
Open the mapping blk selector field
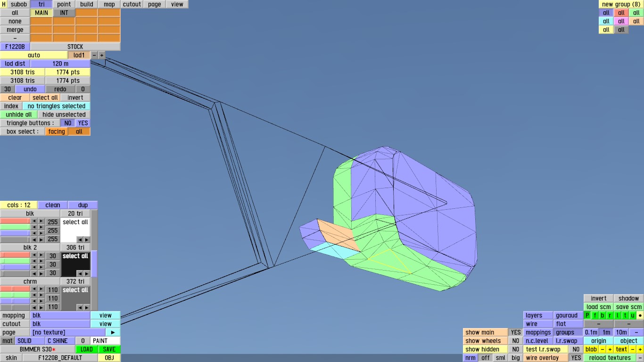click(60, 315)
